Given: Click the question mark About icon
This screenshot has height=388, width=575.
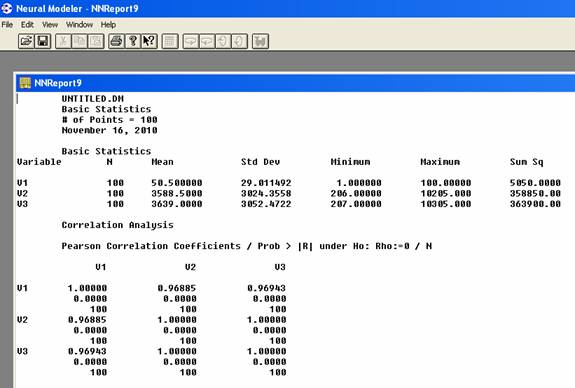Looking at the screenshot, I should point(133,41).
